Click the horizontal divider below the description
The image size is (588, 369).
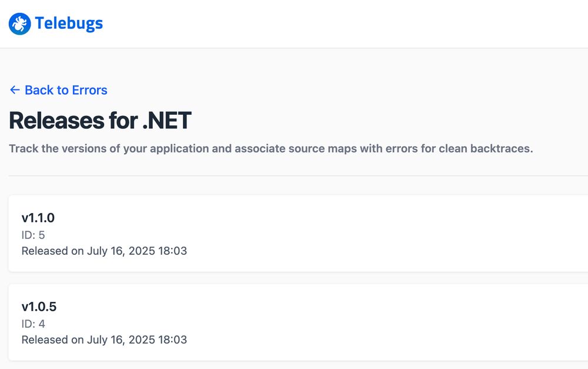pos(299,176)
